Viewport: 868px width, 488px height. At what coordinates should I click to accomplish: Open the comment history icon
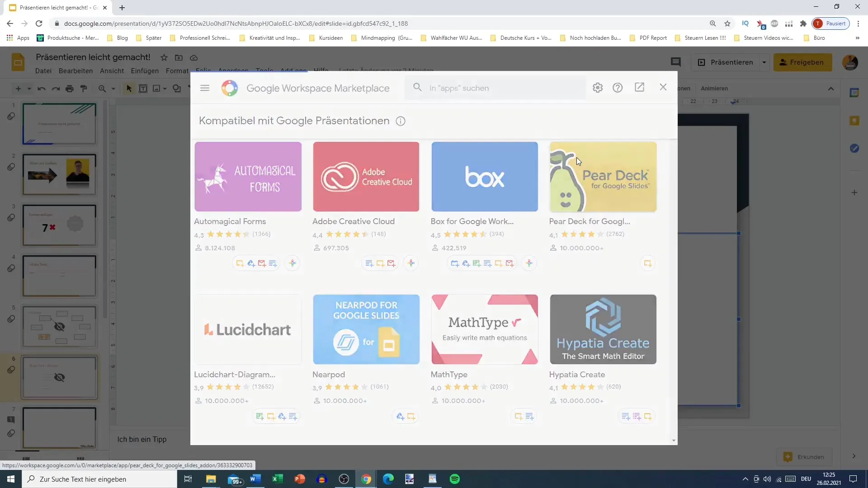tap(676, 62)
